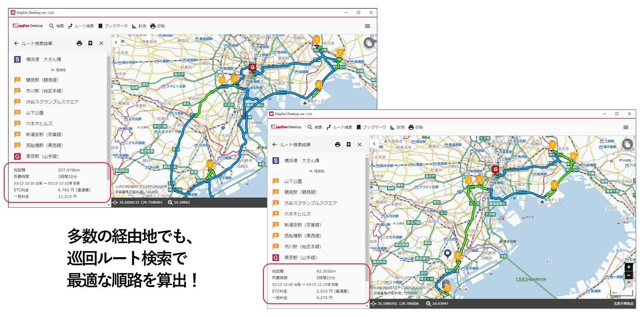
Task: Bookmark route in the front window panel
Action: (x=349, y=144)
